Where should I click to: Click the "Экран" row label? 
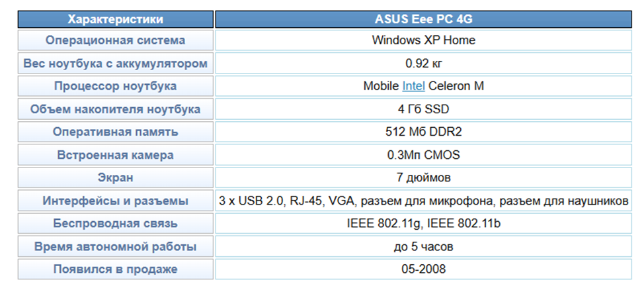coord(116,177)
